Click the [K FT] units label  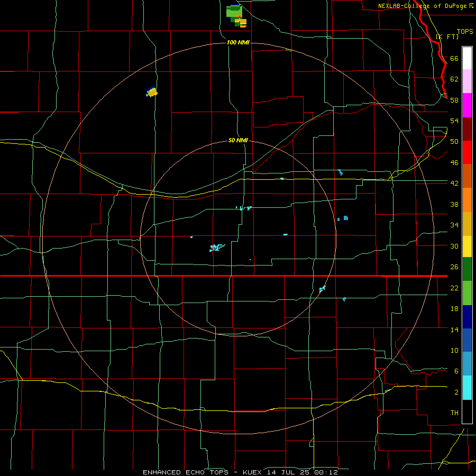447,36
